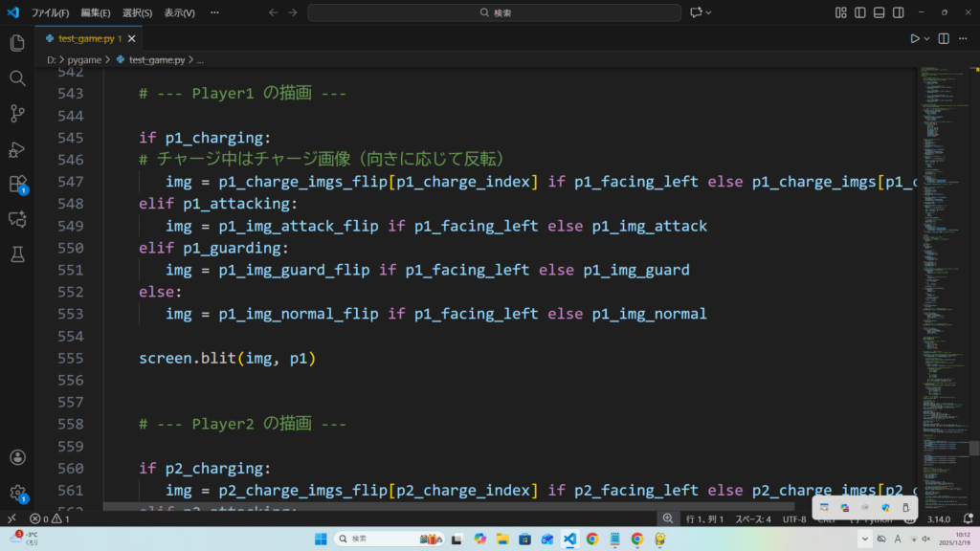Toggle the primary side bar layout button
The image size is (980, 551).
point(858,12)
